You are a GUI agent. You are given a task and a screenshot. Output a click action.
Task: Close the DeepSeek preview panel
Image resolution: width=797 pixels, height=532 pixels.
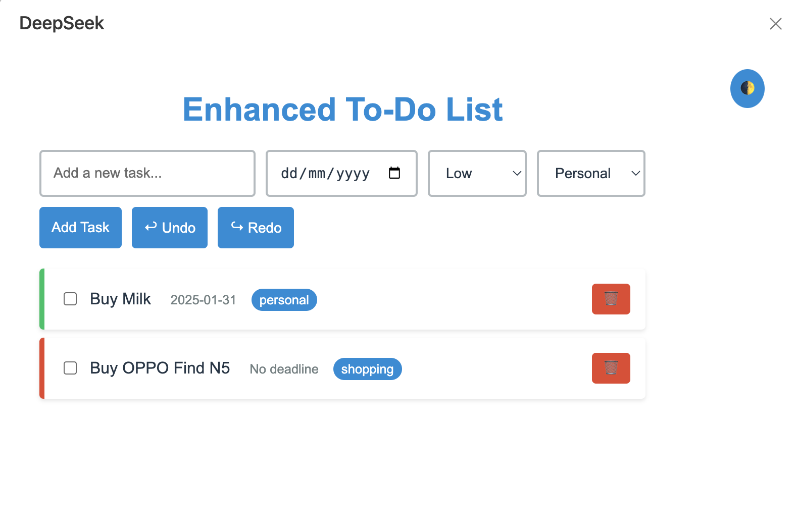click(775, 24)
